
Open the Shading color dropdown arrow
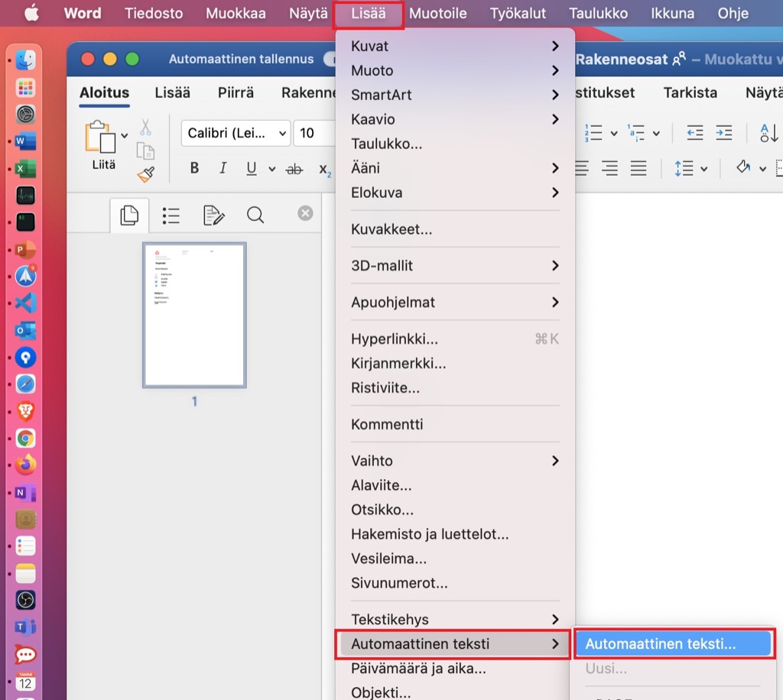click(x=762, y=169)
